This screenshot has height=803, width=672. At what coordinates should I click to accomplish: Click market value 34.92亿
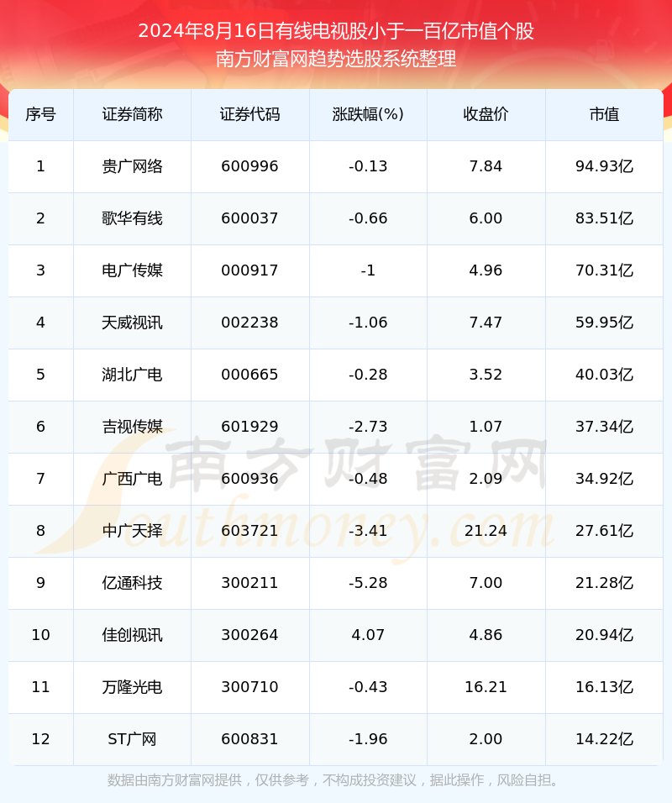pyautogui.click(x=605, y=479)
